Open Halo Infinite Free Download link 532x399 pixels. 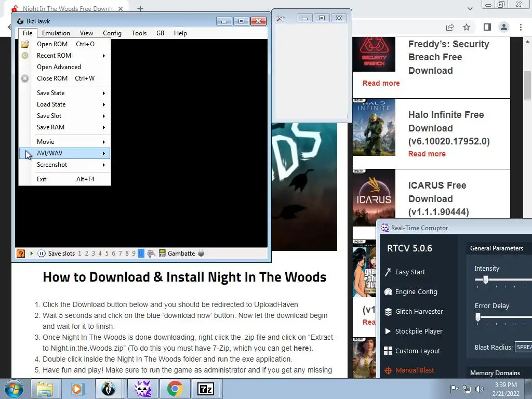click(x=449, y=128)
